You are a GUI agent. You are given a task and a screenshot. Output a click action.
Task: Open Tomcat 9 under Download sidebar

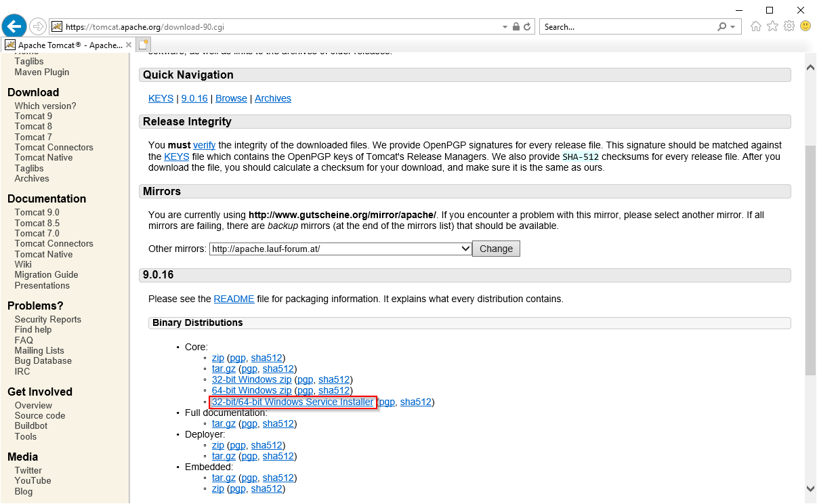click(x=33, y=116)
